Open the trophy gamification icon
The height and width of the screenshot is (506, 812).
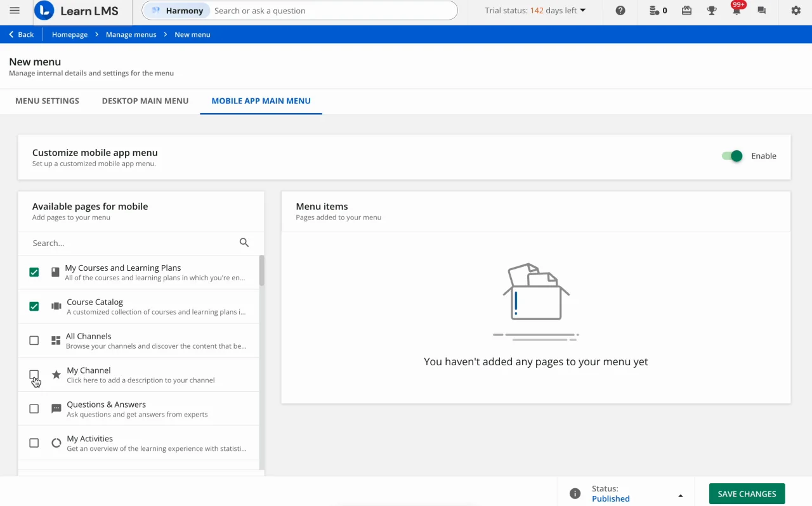(x=712, y=11)
